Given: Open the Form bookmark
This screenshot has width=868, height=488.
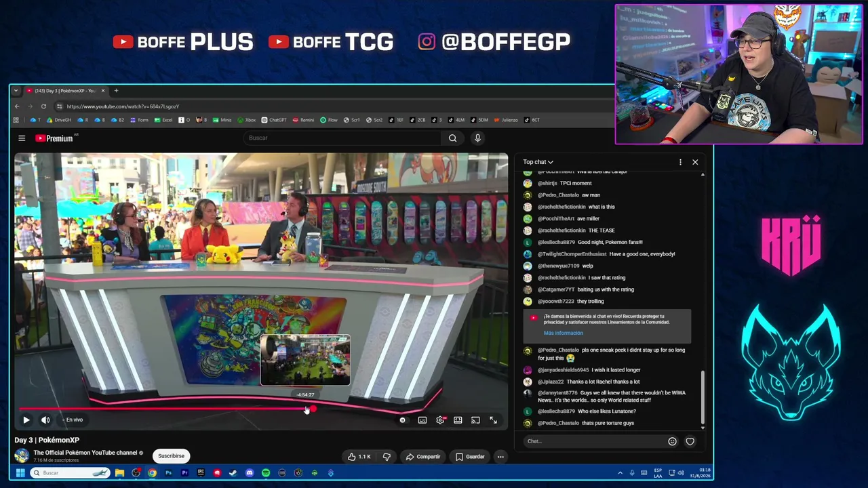Looking at the screenshot, I should coord(139,120).
